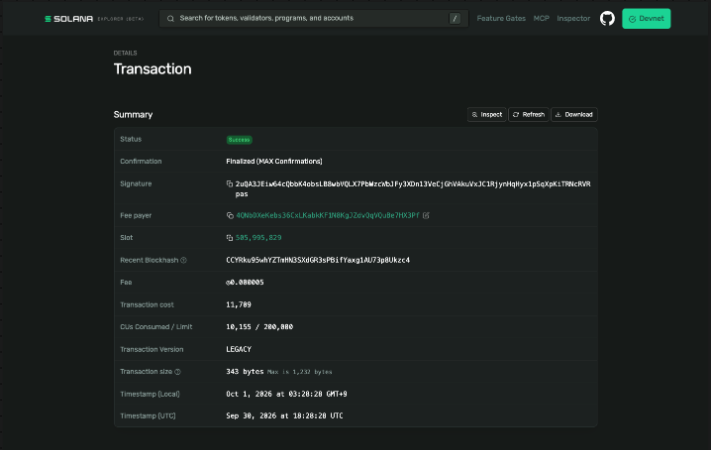Select the recent blockhash value
The height and width of the screenshot is (450, 711).
318,260
